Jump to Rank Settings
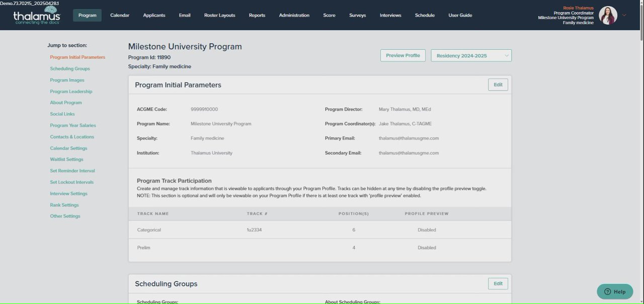This screenshot has width=644, height=304. pos(64,205)
